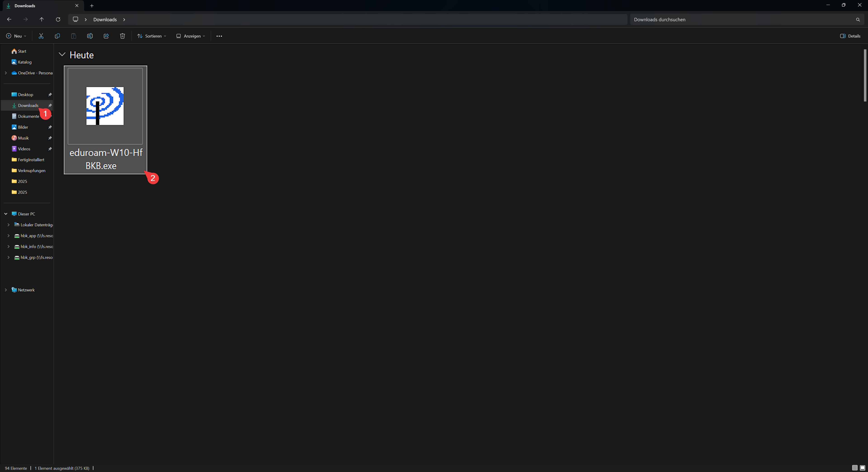This screenshot has width=868, height=472.
Task: Open the Sortieren dropdown
Action: coord(152,36)
